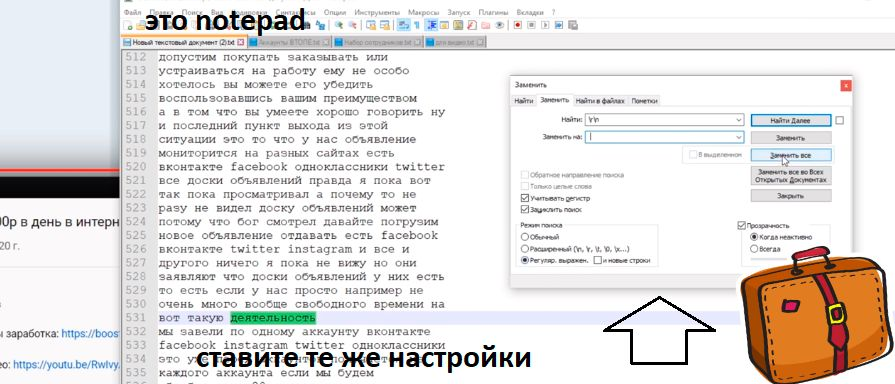Screen dimensions: 895x384
Task: Toggle synchronized vertical scrolling icon
Action: click(x=371, y=25)
